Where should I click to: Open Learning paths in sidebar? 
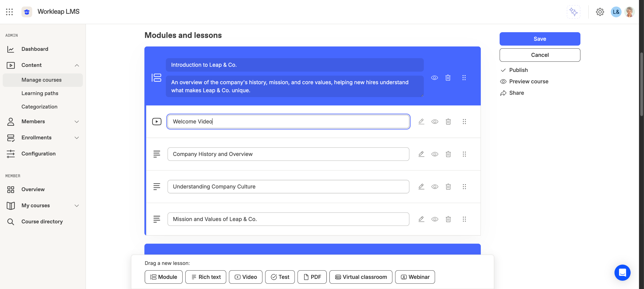pyautogui.click(x=40, y=93)
